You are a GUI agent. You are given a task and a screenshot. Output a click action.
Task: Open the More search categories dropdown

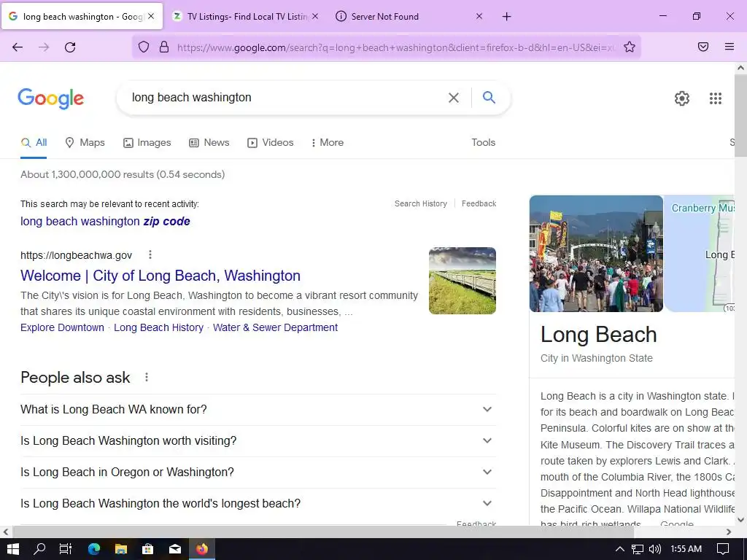327,142
